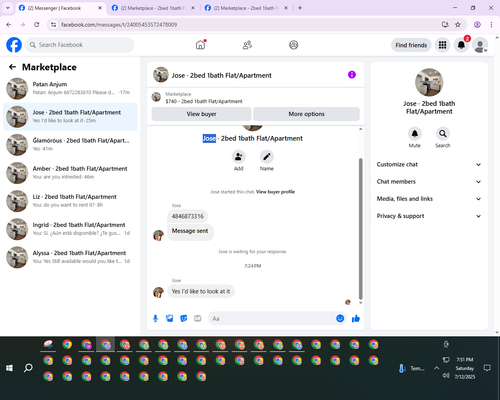Click the Search magnifier in right panel
The image size is (500, 400).
(x=443, y=134)
